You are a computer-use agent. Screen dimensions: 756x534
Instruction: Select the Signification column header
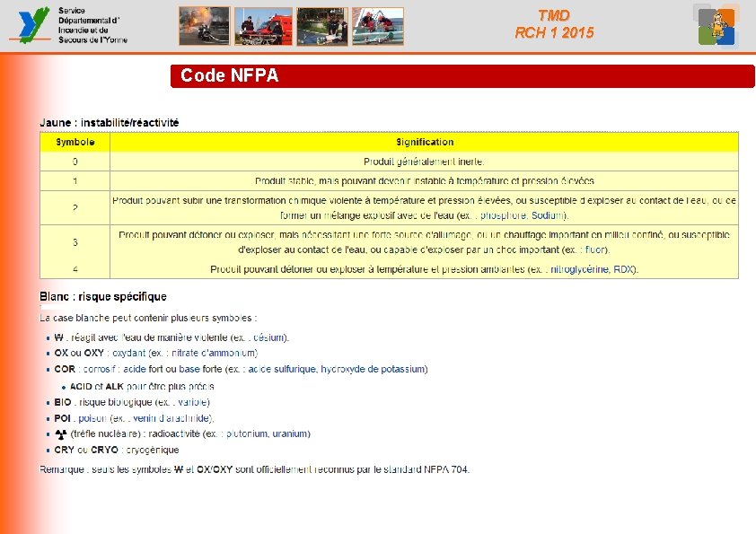tap(425, 142)
